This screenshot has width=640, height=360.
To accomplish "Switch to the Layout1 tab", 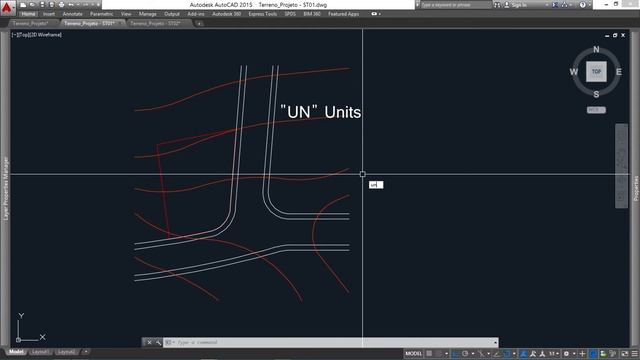I will pyautogui.click(x=40, y=352).
